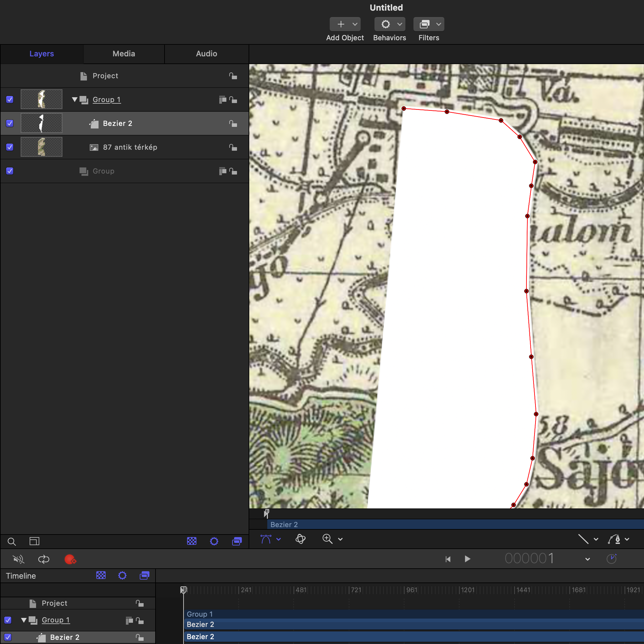Toggle Bezier 2 lock icon in Layers list
Viewport: 644px width, 644px height.
(233, 123)
